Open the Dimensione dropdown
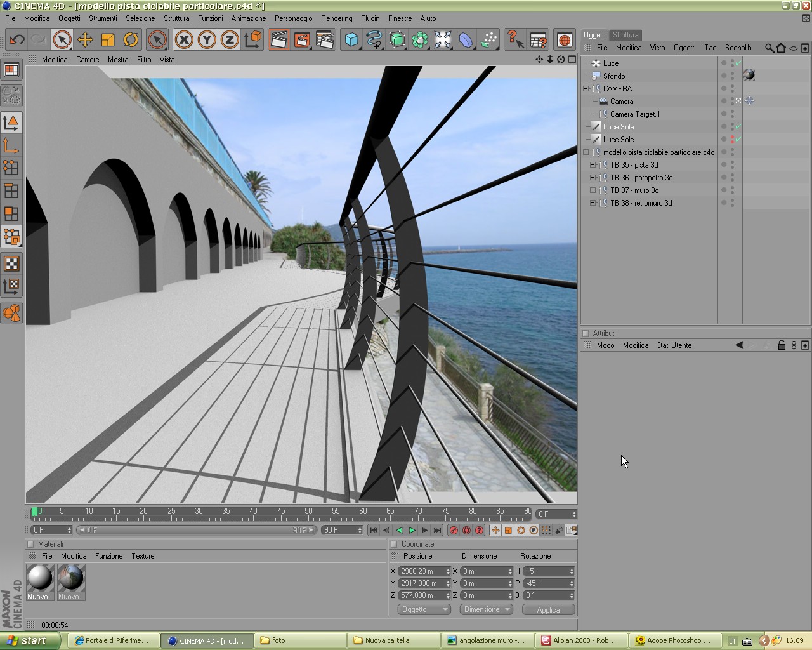812x650 pixels. pos(486,609)
